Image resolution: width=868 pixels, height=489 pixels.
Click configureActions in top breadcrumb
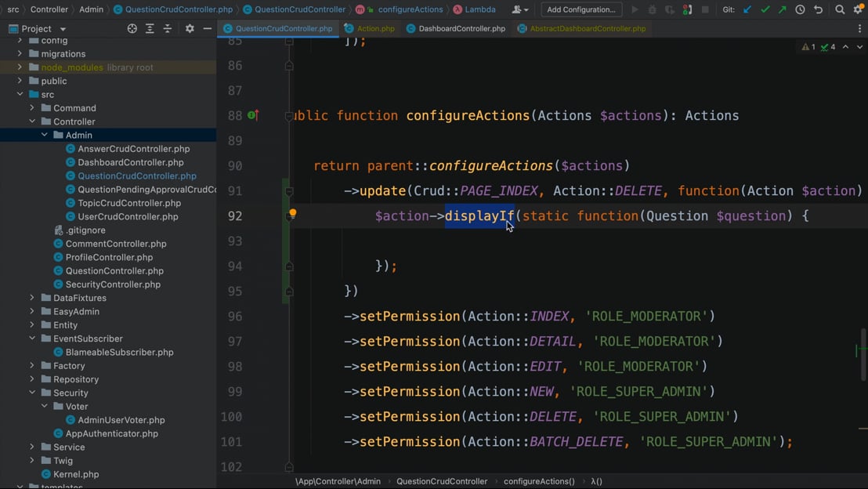(x=410, y=9)
